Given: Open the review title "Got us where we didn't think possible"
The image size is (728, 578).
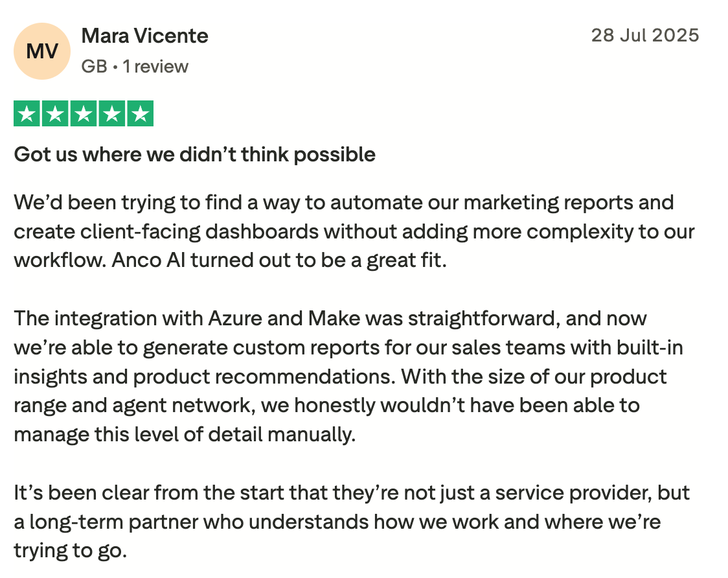Looking at the screenshot, I should click(x=194, y=155).
